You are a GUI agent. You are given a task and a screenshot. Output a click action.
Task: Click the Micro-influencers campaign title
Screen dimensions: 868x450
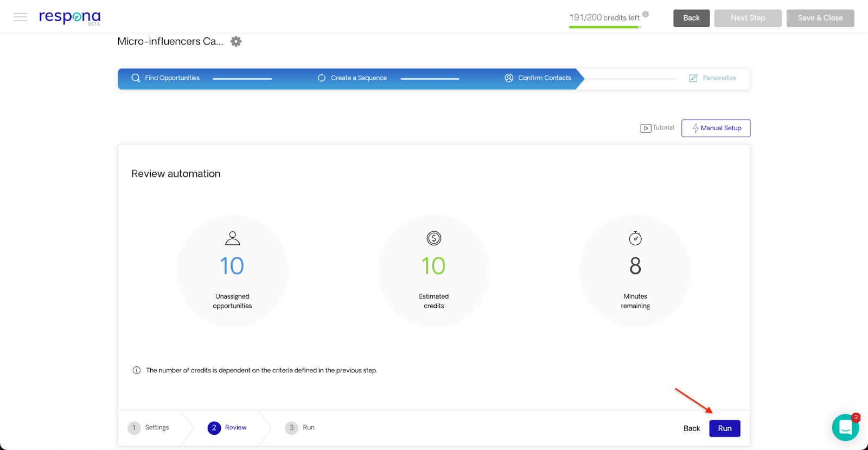click(170, 41)
